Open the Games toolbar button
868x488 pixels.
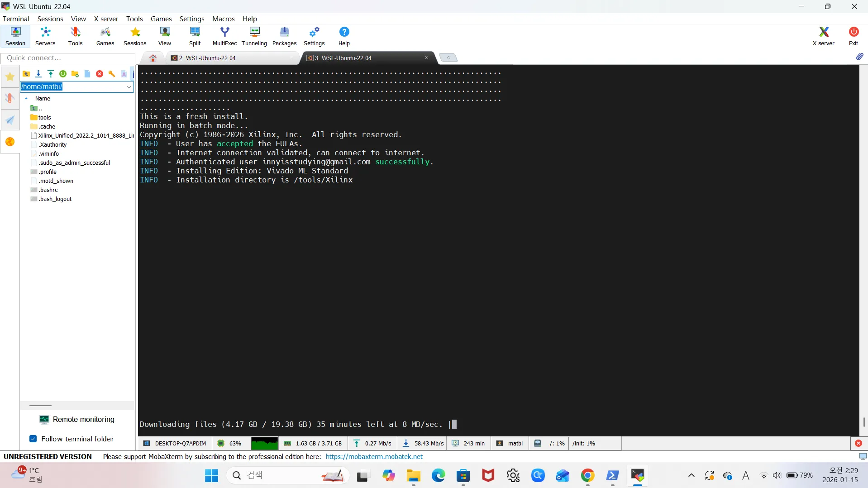click(105, 36)
